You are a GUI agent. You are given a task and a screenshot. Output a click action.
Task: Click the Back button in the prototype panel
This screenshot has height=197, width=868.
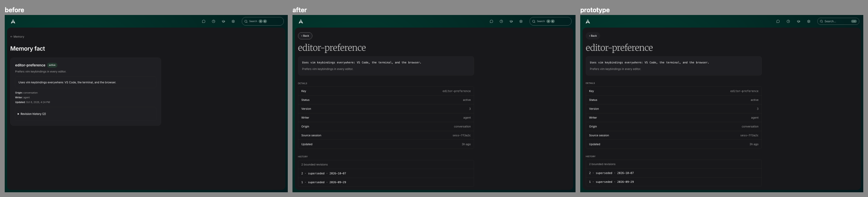[593, 36]
